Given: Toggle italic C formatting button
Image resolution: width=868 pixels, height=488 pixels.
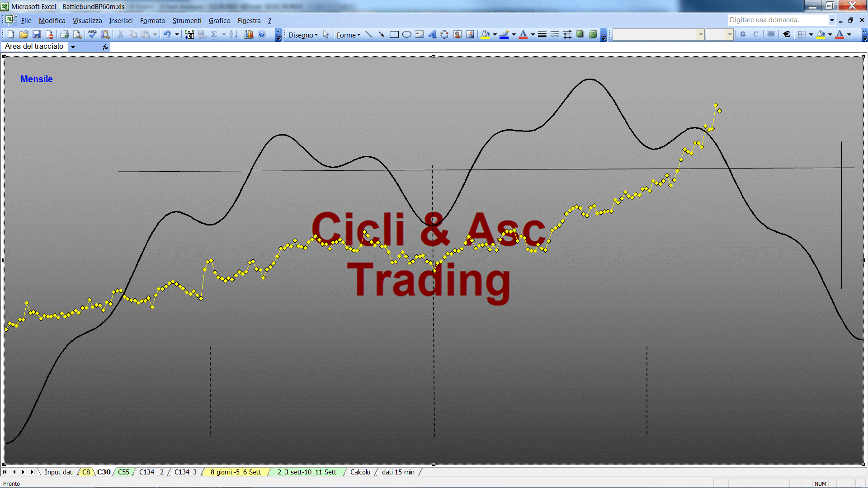Looking at the screenshot, I should 755,34.
